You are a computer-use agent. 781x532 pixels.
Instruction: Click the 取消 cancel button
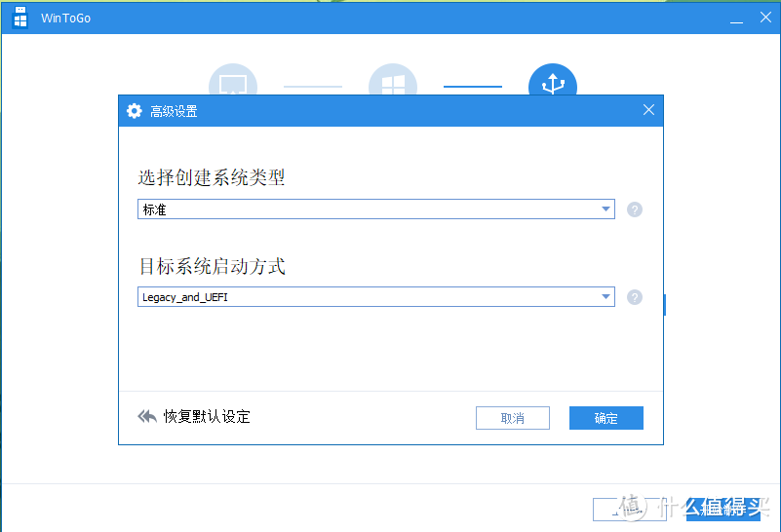pyautogui.click(x=513, y=418)
